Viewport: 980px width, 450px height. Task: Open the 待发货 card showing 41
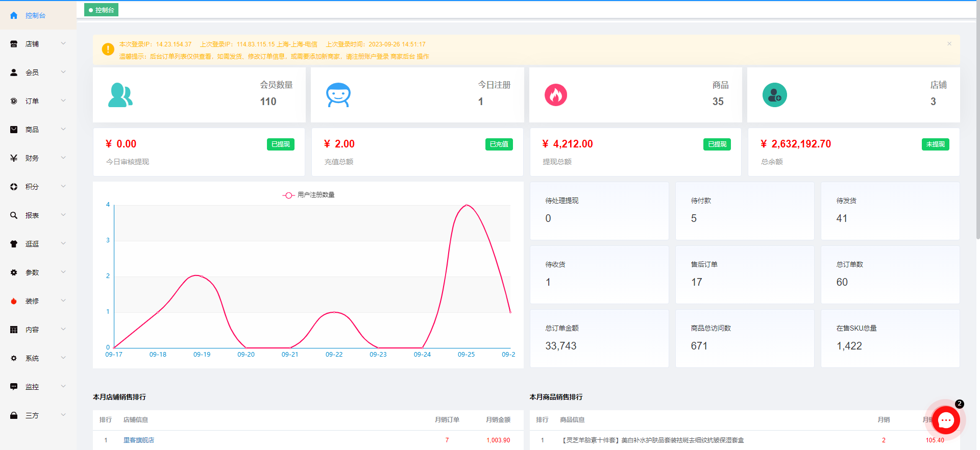(890, 211)
